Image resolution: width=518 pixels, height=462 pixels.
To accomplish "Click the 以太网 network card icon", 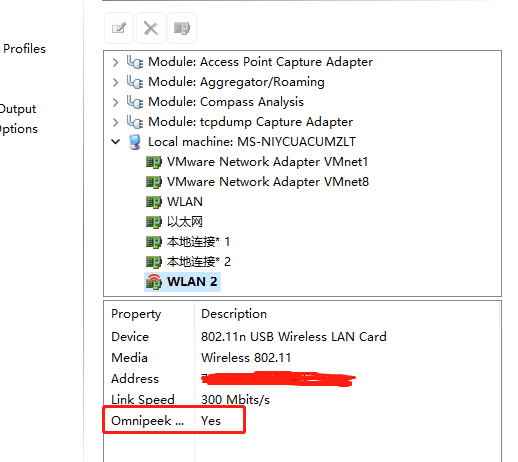I will click(154, 222).
